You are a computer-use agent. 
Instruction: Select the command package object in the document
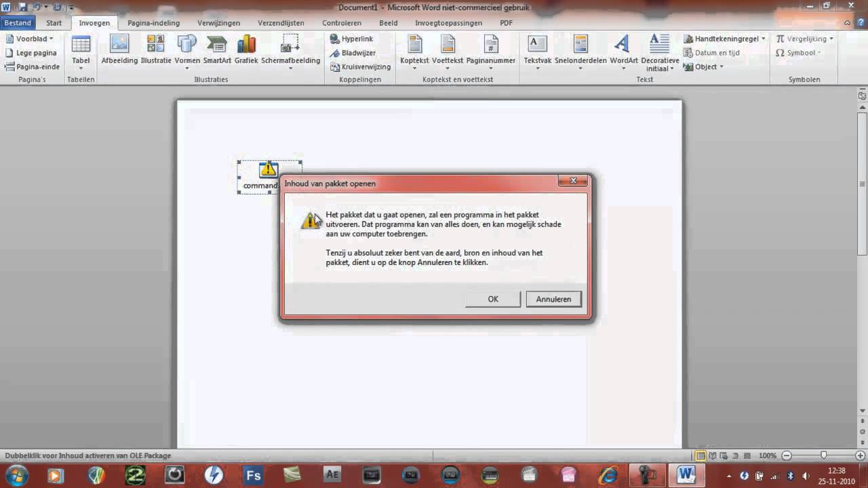click(x=269, y=177)
